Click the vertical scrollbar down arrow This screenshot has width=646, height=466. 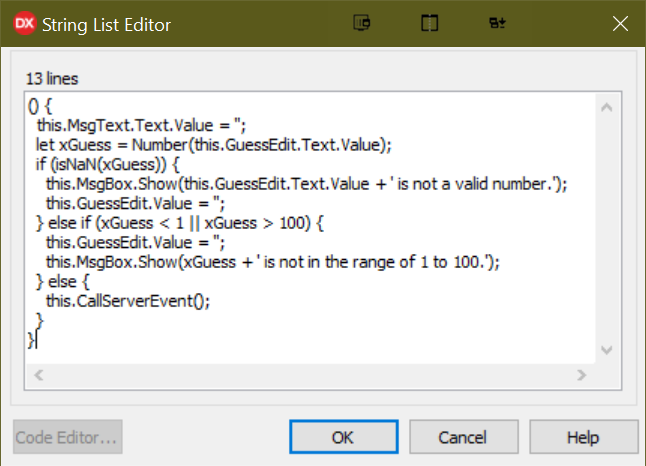(606, 349)
